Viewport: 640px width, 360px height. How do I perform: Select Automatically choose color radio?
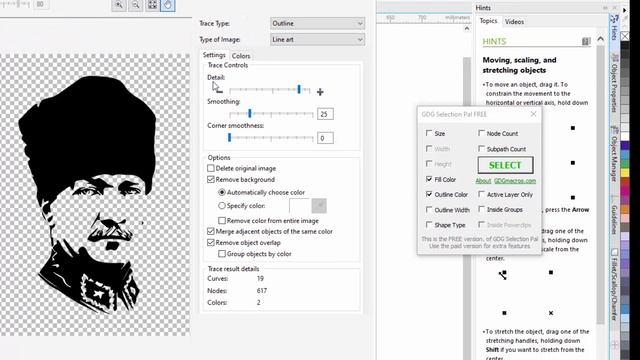(x=222, y=192)
